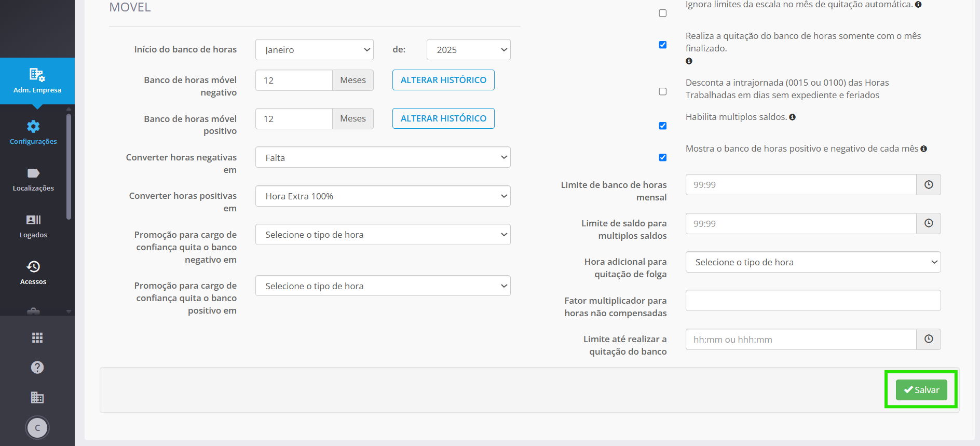Click Banco de horas móvel negativo months field
Viewport: 980px width, 446px height.
click(294, 80)
